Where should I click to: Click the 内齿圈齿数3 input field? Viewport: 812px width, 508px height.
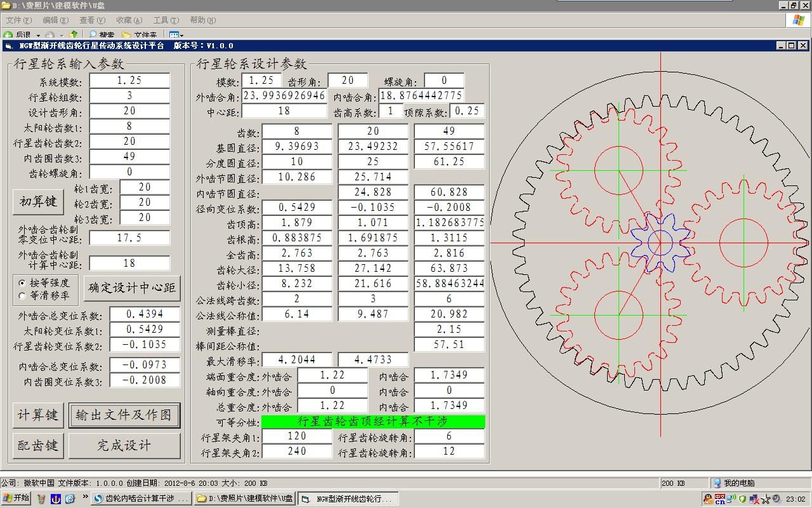[129, 157]
